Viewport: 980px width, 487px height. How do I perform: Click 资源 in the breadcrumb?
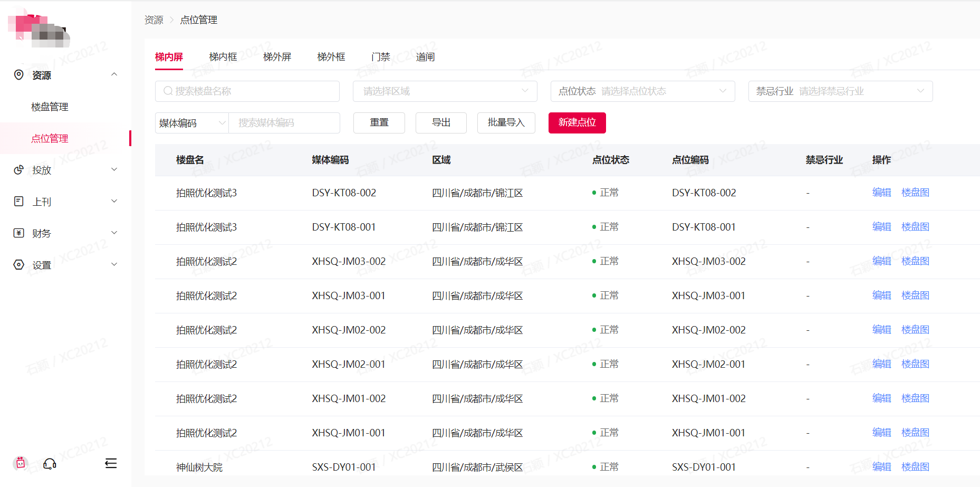coord(154,20)
